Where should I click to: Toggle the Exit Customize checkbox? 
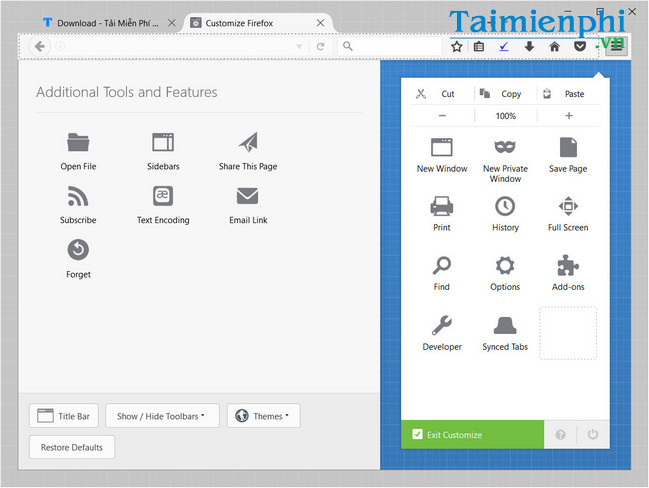418,434
